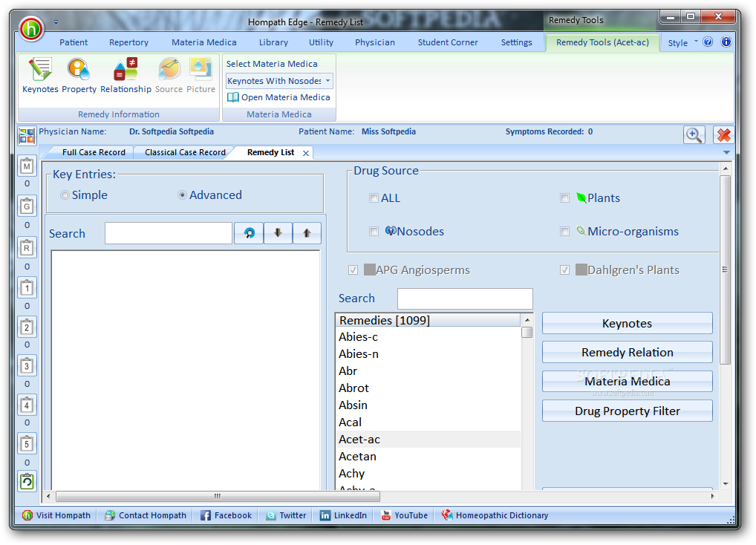Open clipboard 3 in sidebar
Image resolution: width=756 pixels, height=545 pixels.
point(27,366)
